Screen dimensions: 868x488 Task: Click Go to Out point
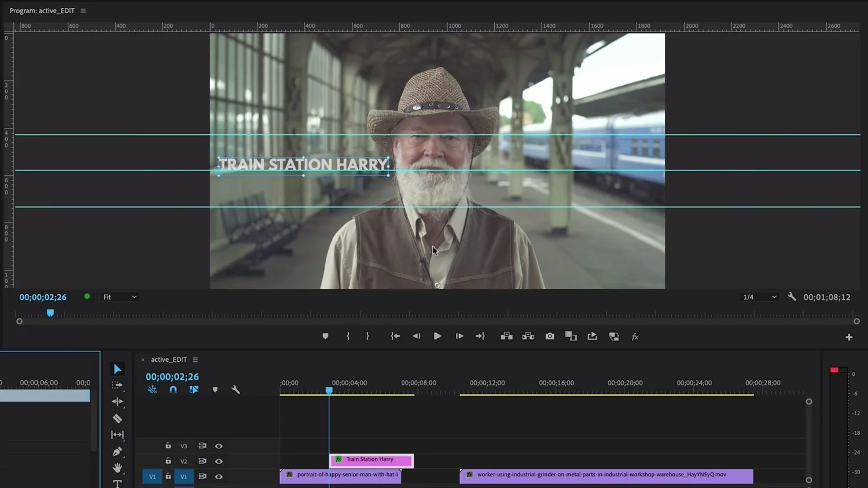[480, 336]
